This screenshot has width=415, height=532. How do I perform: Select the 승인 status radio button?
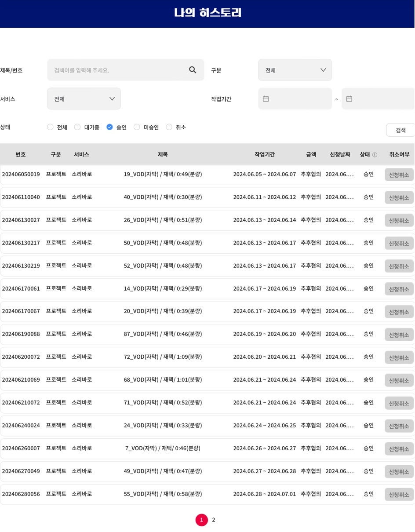(x=110, y=127)
